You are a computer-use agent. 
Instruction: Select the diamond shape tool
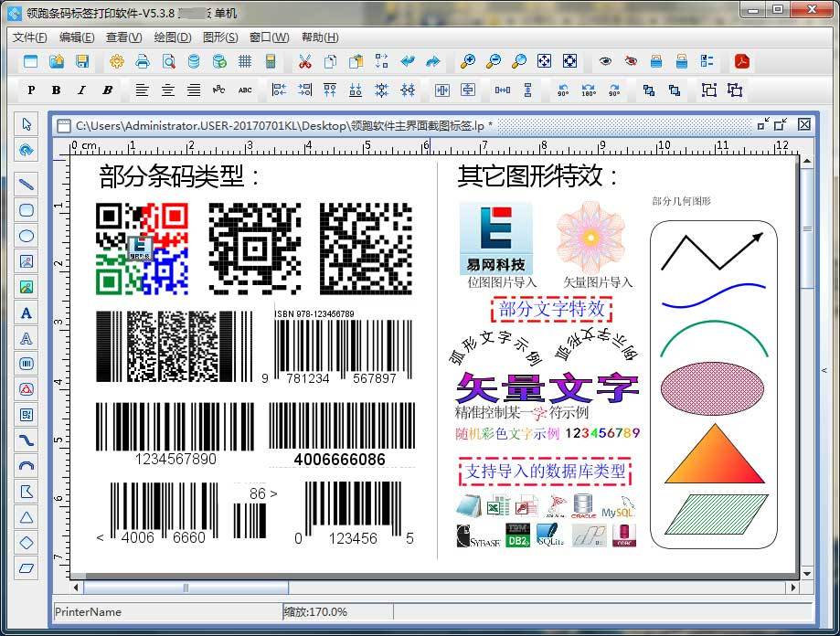(x=27, y=543)
